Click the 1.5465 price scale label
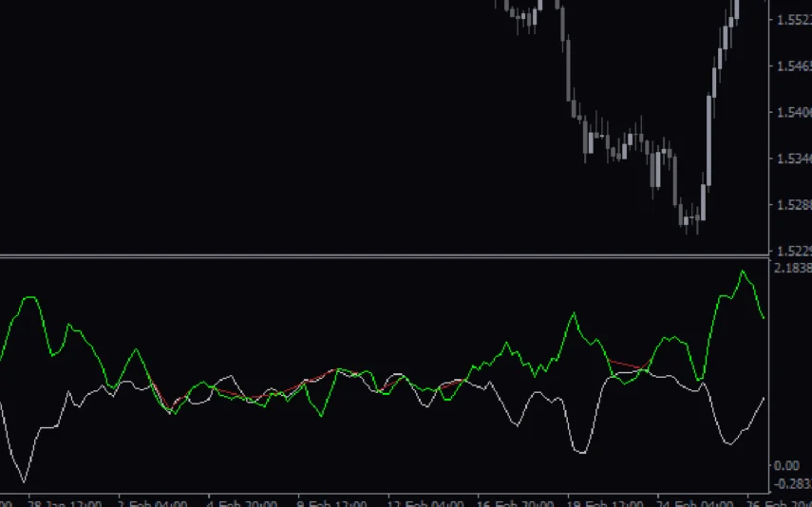This screenshot has width=812, height=507. coord(794,66)
